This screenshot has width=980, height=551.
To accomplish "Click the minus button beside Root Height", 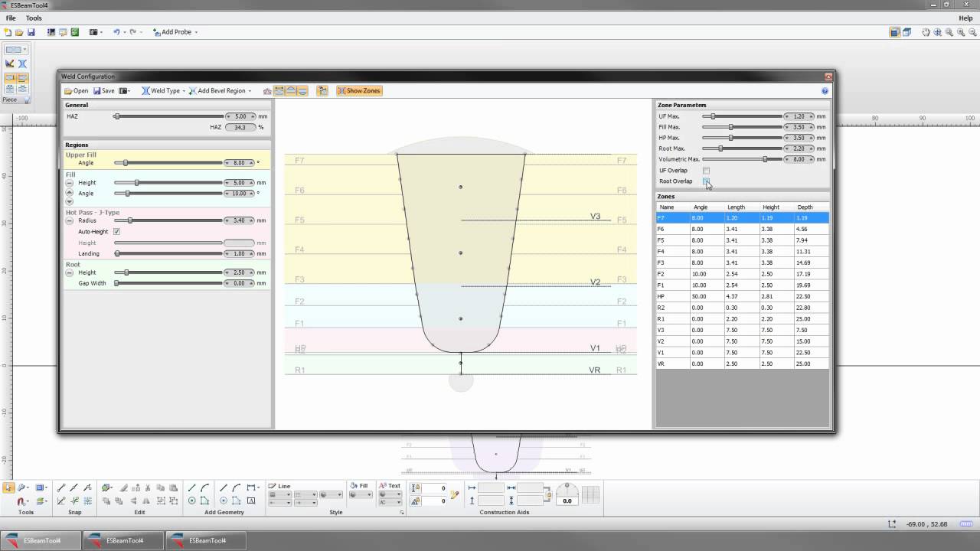I will pos(70,272).
